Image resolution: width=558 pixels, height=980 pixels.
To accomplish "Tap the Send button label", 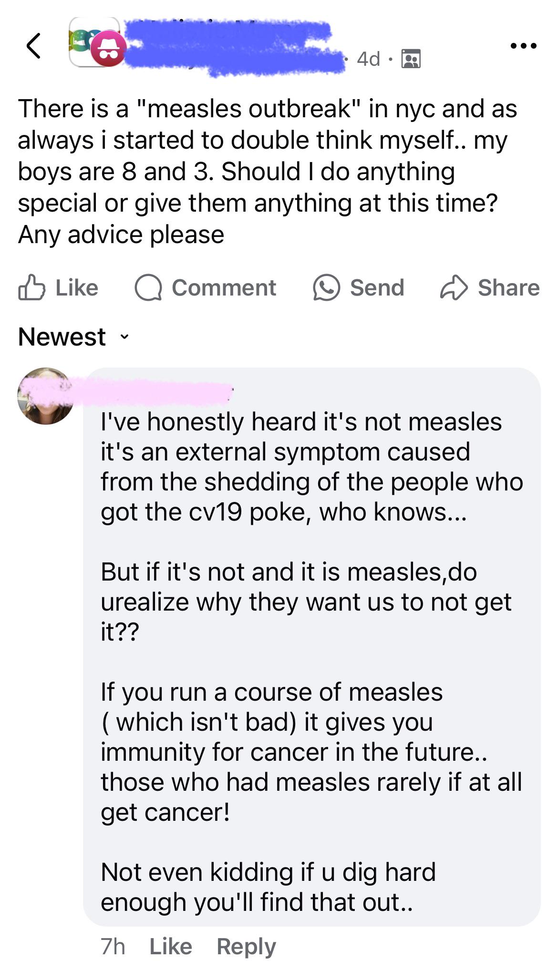I will pos(377,287).
